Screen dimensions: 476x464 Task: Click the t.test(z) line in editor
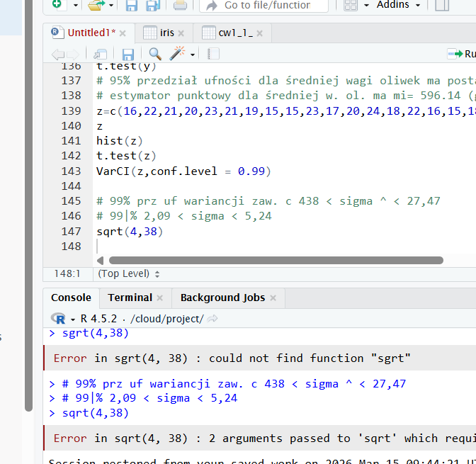(126, 156)
